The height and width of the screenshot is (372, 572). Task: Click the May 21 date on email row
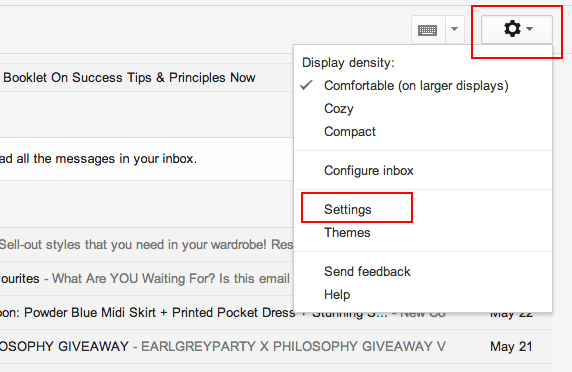[511, 346]
